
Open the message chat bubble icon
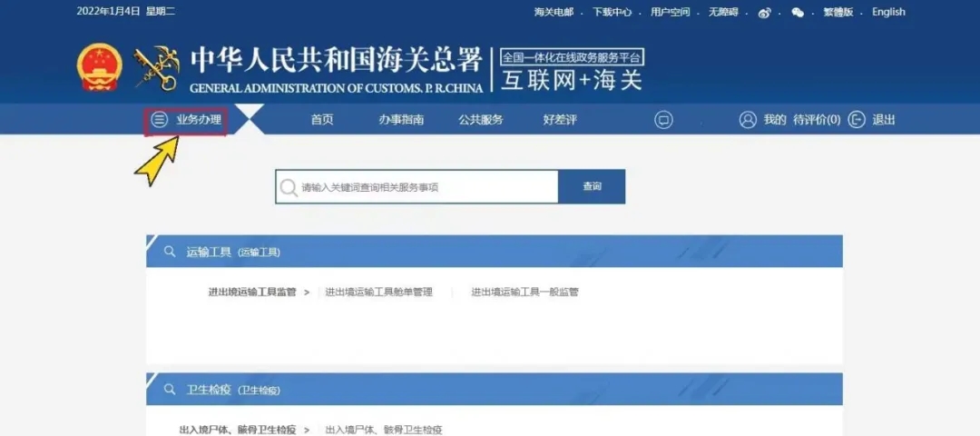click(x=663, y=120)
